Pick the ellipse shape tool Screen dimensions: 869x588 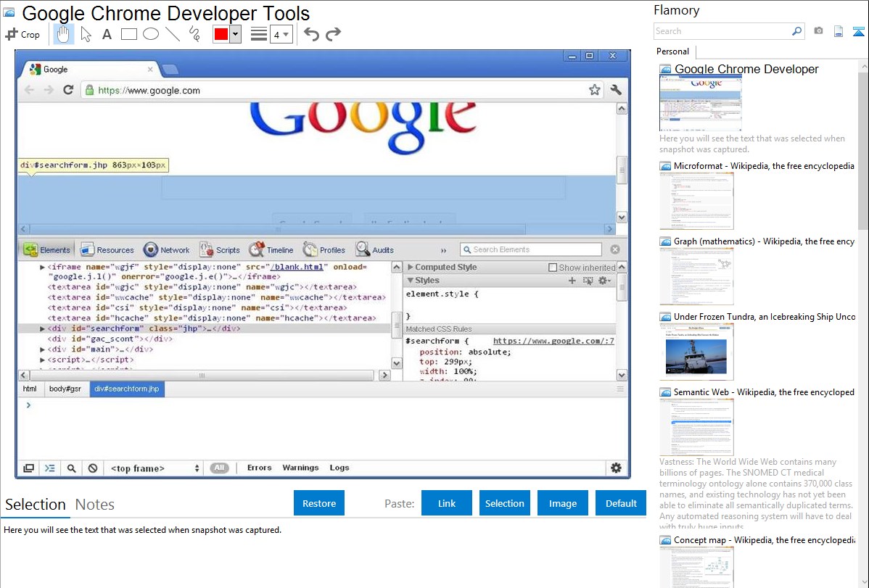click(151, 34)
